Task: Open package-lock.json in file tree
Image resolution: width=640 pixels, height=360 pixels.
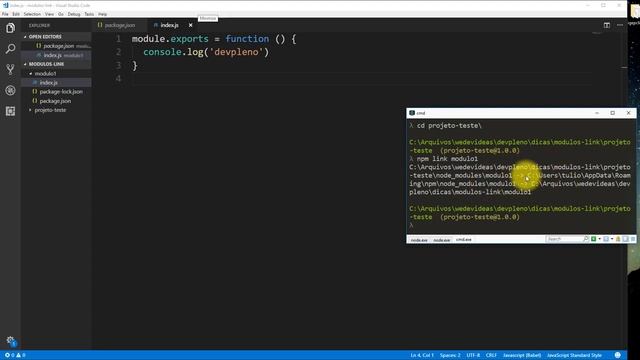Action: click(61, 92)
